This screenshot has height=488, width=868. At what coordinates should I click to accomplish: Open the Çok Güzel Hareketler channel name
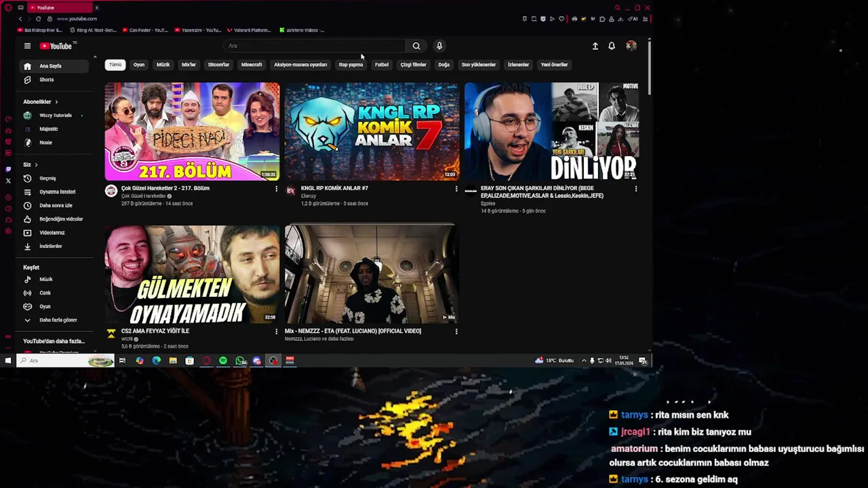143,196
